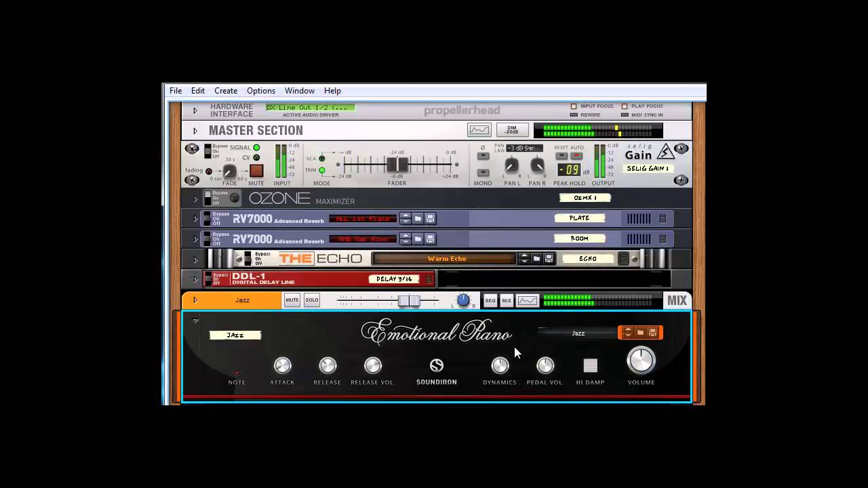Viewport: 868px width, 488px height.
Task: Open the Window menu
Action: (300, 91)
